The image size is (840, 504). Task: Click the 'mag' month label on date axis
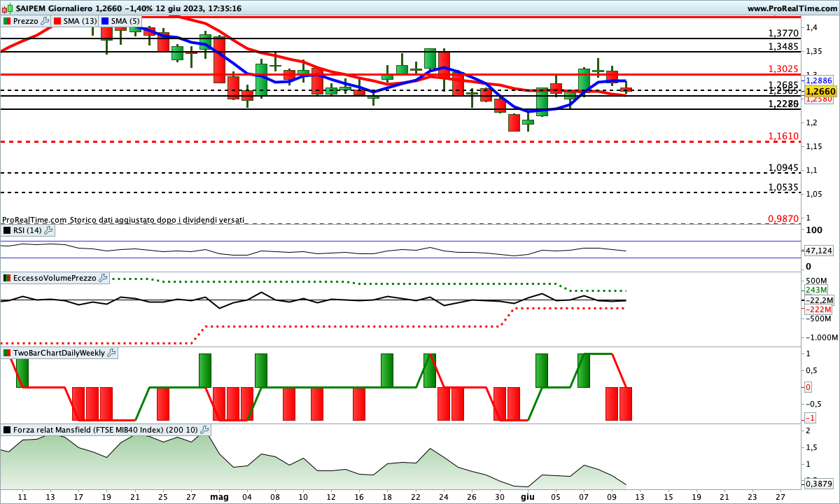point(219,496)
